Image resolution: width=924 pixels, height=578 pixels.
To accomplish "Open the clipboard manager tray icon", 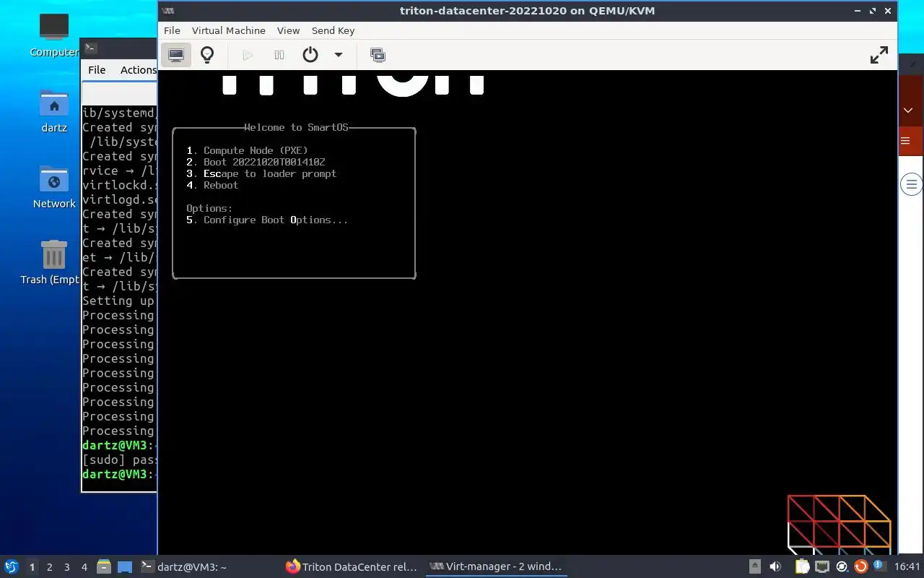I will point(803,567).
